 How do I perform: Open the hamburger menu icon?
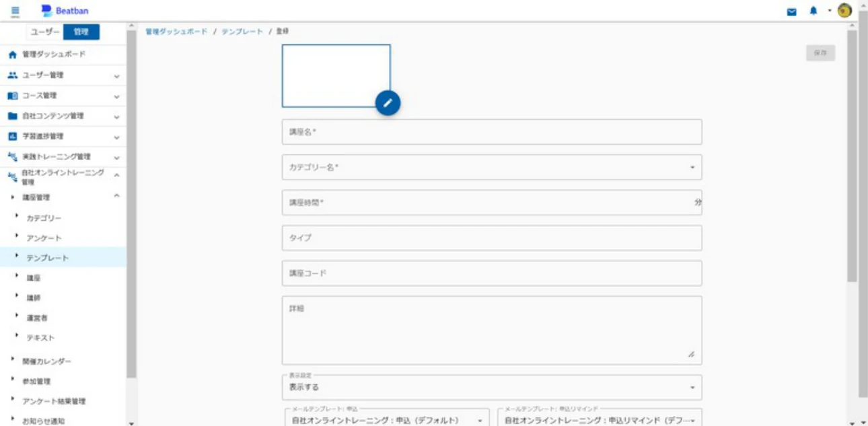[15, 11]
